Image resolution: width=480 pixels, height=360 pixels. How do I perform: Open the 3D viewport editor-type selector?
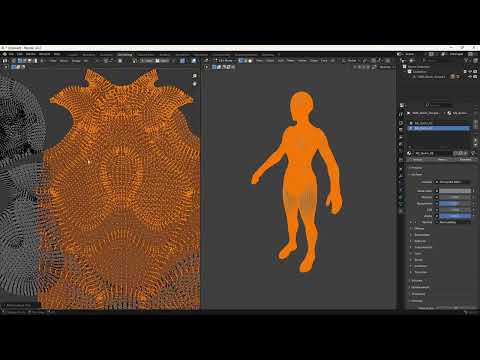pyautogui.click(x=206, y=61)
